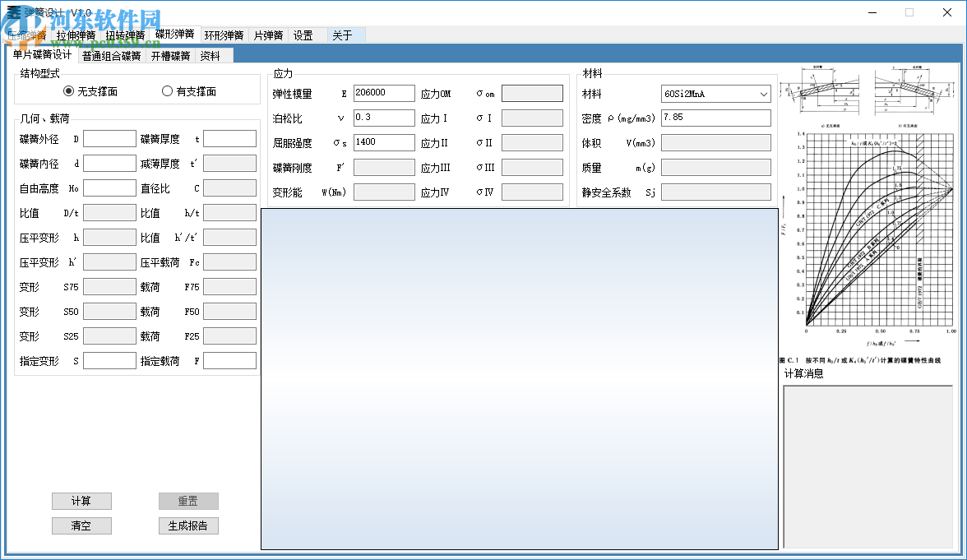
Task: Click the 碟簧刚度 F' output field
Action: pos(383,167)
